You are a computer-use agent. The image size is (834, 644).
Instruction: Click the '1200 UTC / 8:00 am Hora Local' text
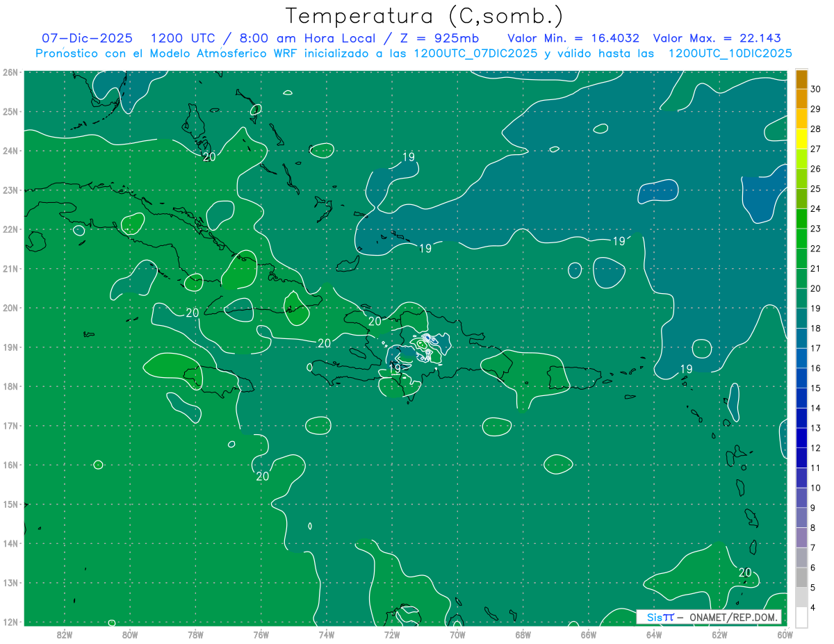263,38
